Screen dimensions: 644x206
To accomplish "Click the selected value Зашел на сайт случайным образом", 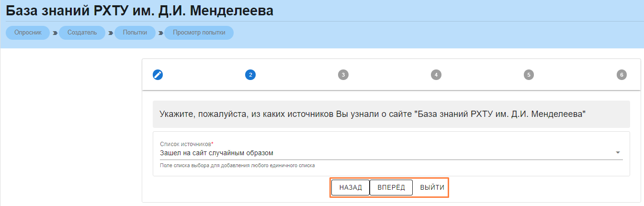I will pyautogui.click(x=216, y=153).
